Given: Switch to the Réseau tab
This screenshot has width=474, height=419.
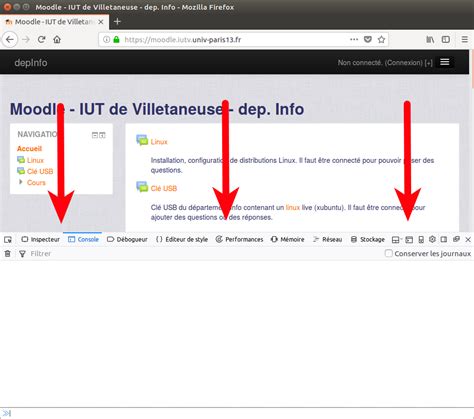Looking at the screenshot, I should point(327,239).
